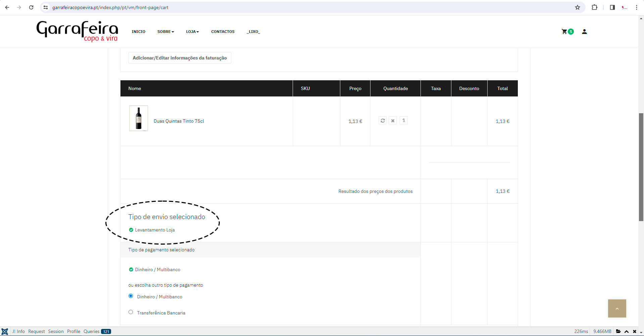
Task: Close the Joomla debug bar
Action: pyautogui.click(x=635, y=331)
